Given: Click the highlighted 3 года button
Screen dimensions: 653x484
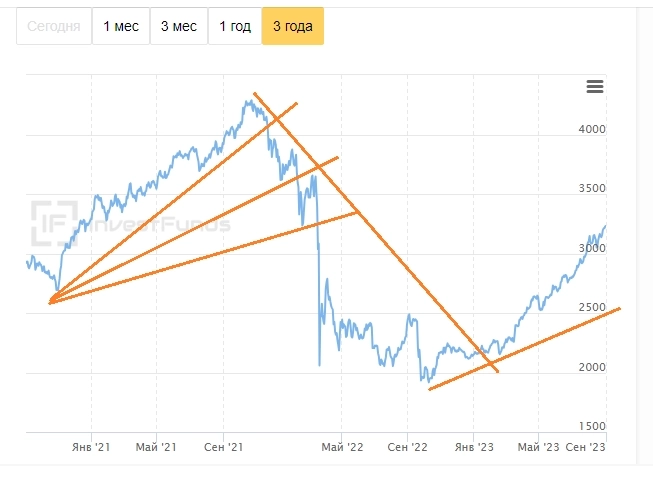Looking at the screenshot, I should (293, 26).
